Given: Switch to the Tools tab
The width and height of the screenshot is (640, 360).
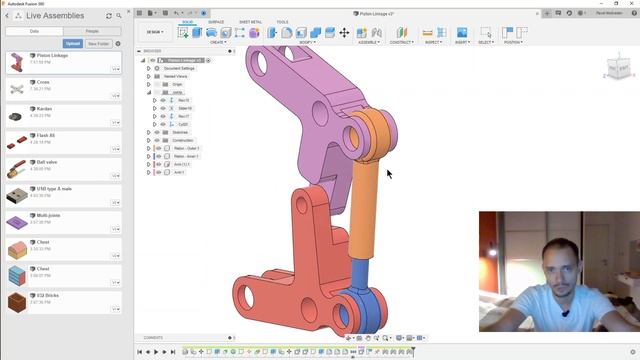Looking at the screenshot, I should (x=282, y=22).
